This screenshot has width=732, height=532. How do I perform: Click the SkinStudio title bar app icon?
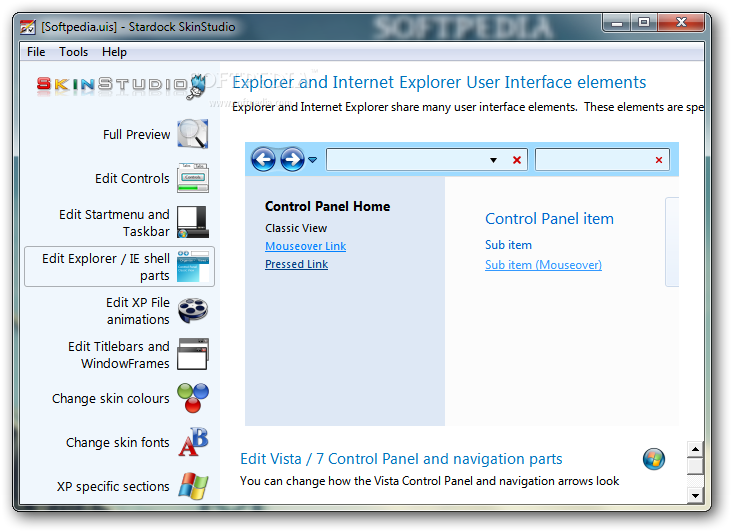(x=28, y=27)
